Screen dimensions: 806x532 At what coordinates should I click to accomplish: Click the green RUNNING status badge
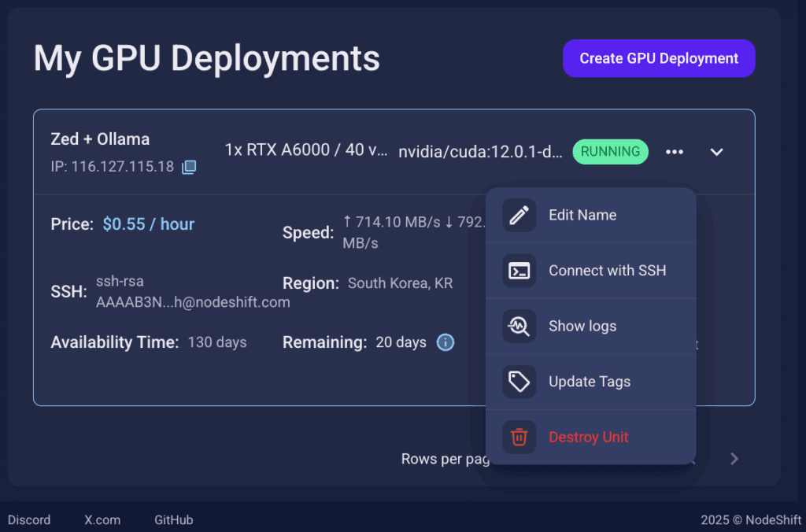[610, 152]
